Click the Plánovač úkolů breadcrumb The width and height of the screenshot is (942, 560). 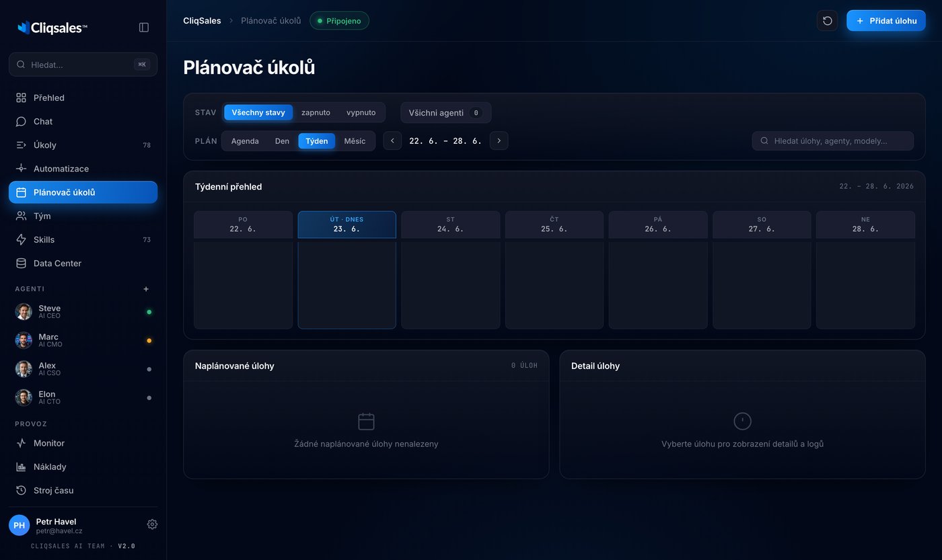(271, 21)
